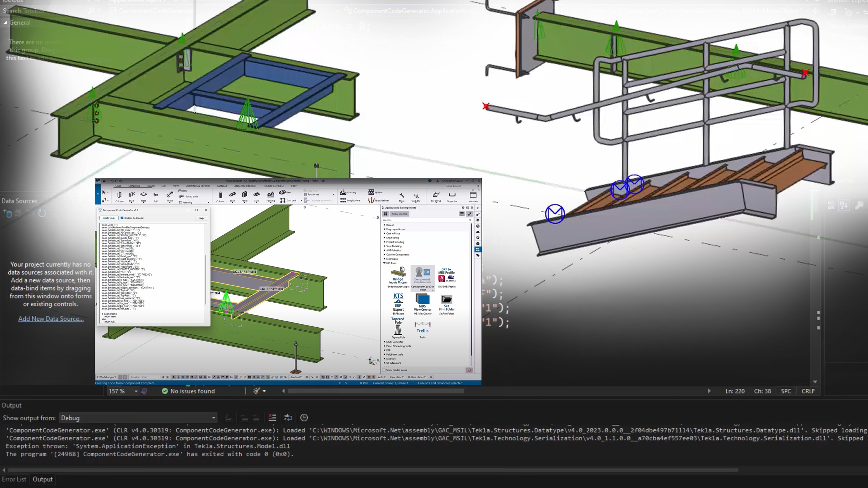Click Help in Component Code Generator window
This screenshot has width=868, height=488.
click(x=202, y=218)
